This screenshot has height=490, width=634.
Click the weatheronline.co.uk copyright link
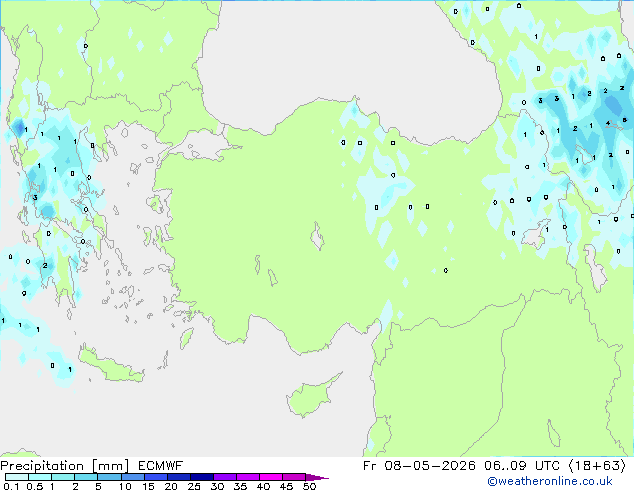click(550, 481)
